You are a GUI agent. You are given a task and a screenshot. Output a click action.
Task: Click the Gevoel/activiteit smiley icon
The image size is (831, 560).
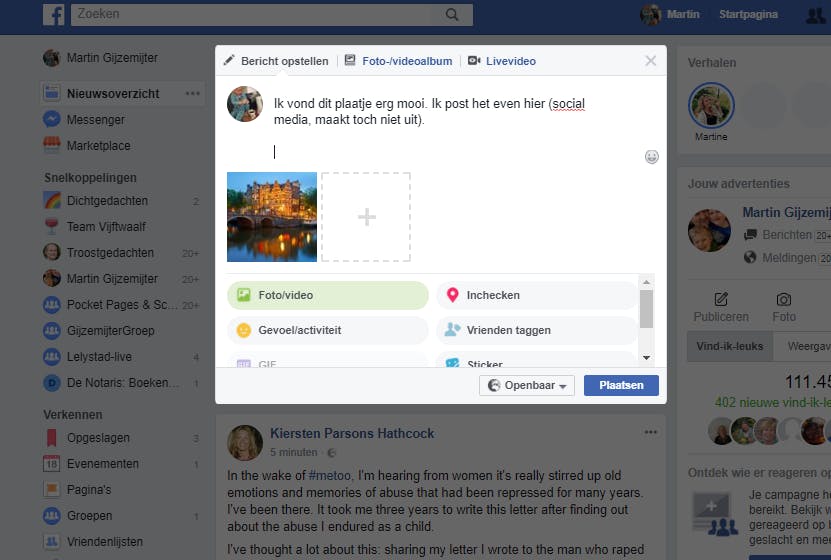tap(243, 330)
